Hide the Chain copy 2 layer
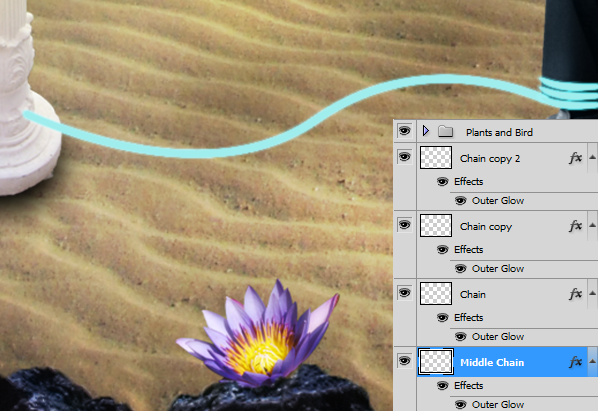The height and width of the screenshot is (411, 598). (x=404, y=156)
